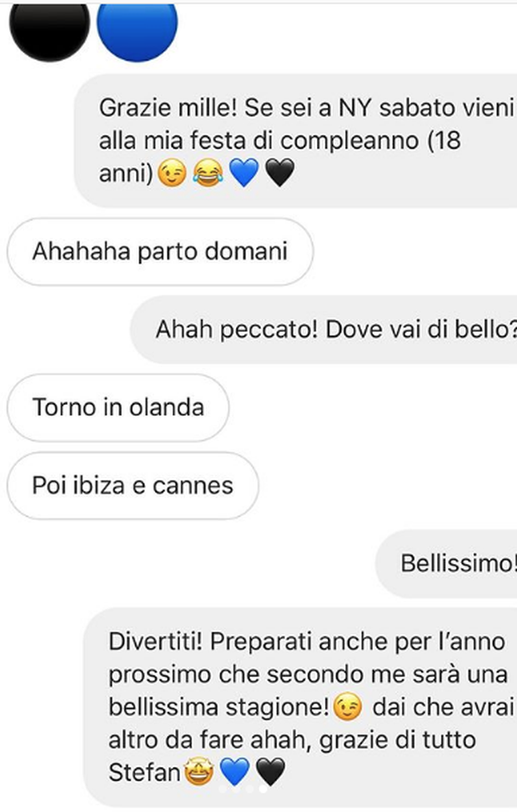Viewport: 517px width, 812px height.
Task: Tap black heart emoji in birthday message
Action: click(x=279, y=173)
